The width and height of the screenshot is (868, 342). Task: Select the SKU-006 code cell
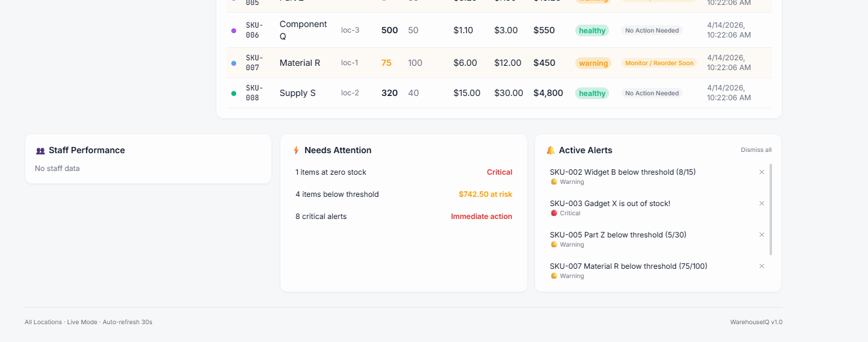(254, 30)
